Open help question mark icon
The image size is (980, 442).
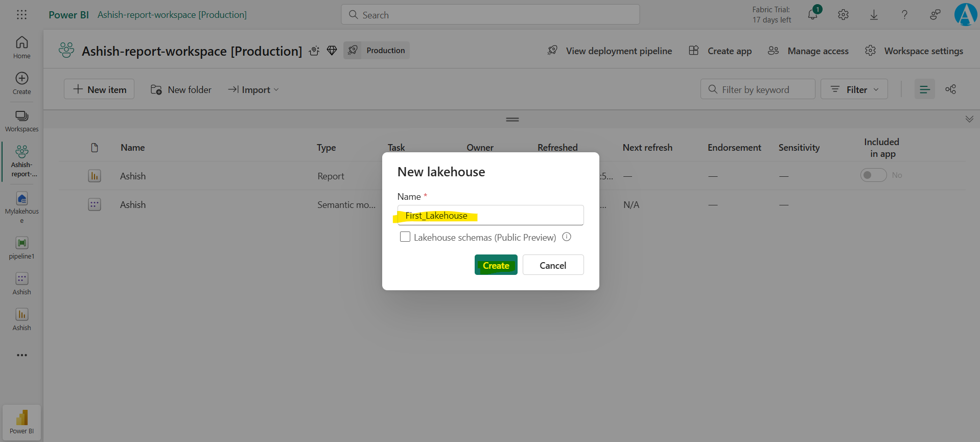[x=904, y=15]
